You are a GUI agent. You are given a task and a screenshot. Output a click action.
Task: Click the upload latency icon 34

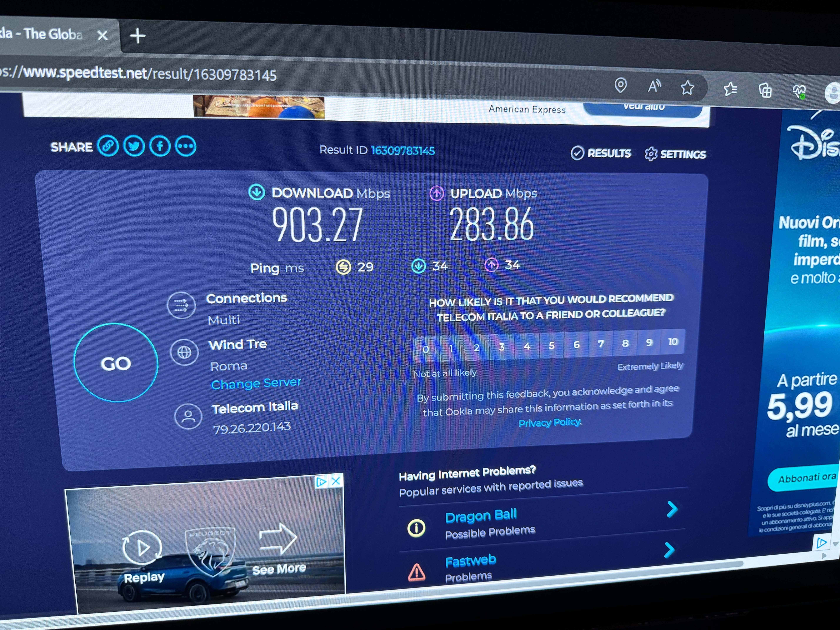pyautogui.click(x=491, y=265)
